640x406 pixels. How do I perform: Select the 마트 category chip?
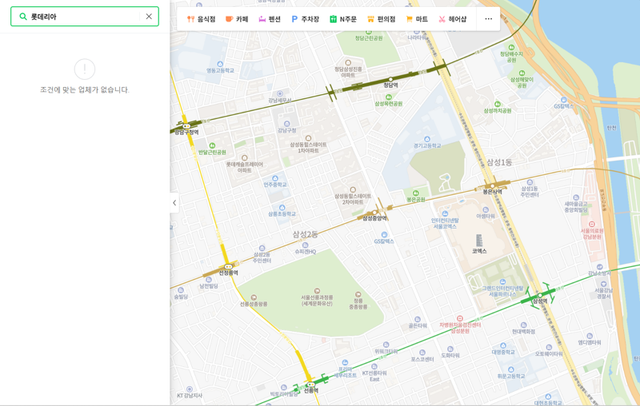(417, 19)
